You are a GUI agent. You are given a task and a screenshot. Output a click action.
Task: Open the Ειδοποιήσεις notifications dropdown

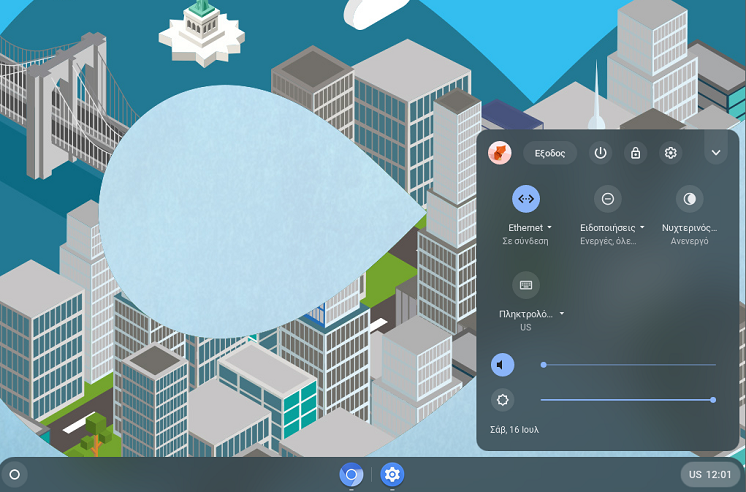coord(612,228)
